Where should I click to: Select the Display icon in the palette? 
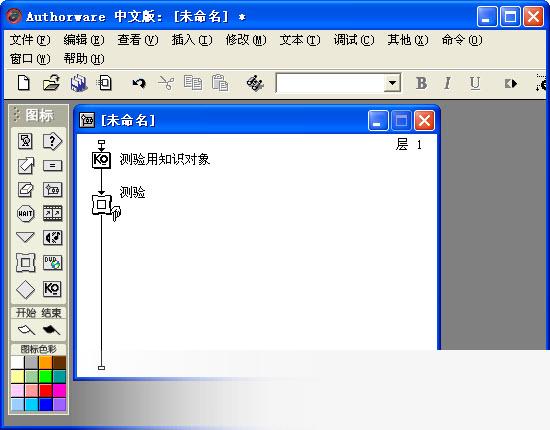point(25,141)
